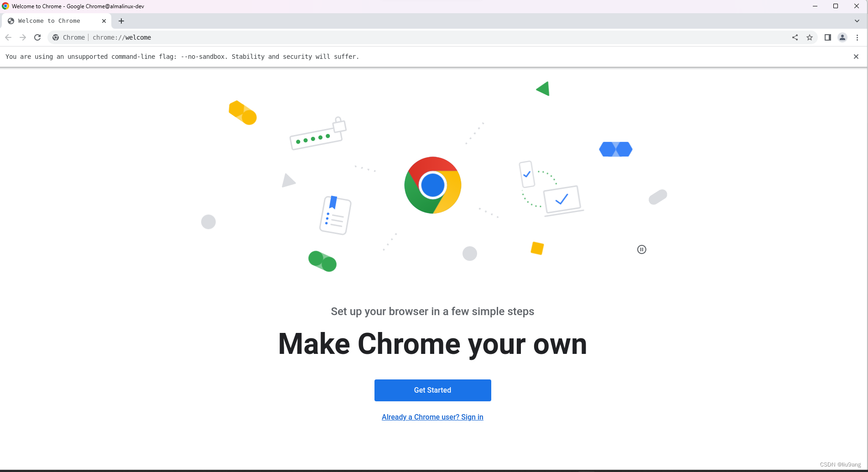This screenshot has height=472, width=868.
Task: Bookmark this tab with the star icon
Action: pyautogui.click(x=810, y=37)
